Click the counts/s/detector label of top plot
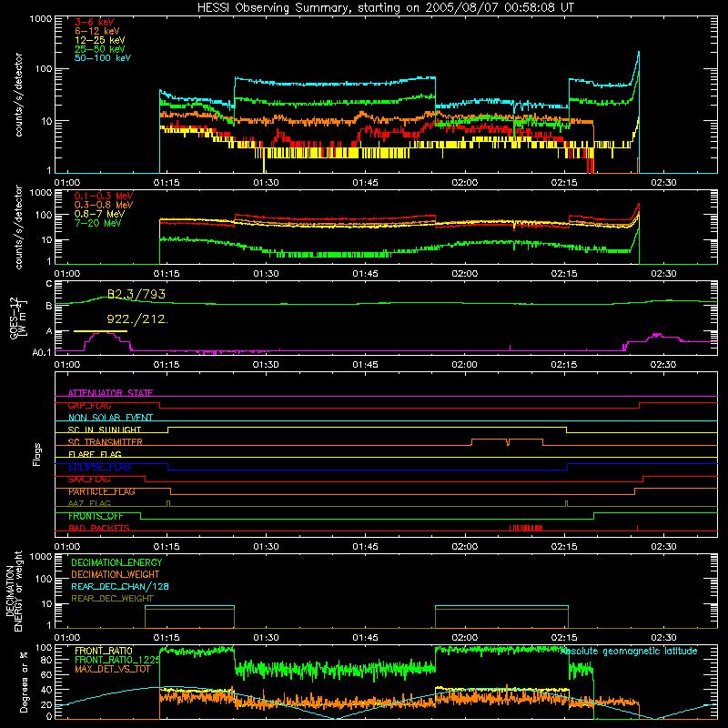The height and width of the screenshot is (728, 728). [18, 95]
